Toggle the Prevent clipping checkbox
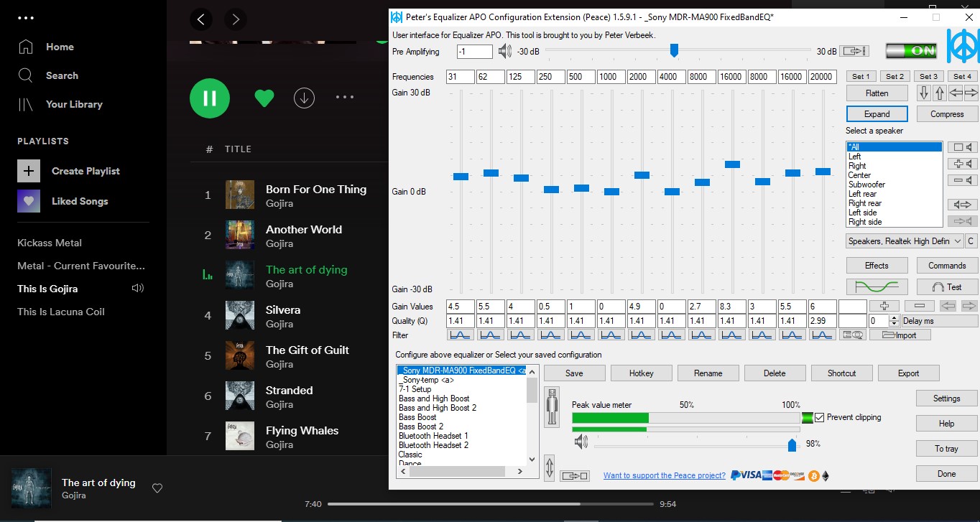Image resolution: width=980 pixels, height=522 pixels. tap(819, 417)
